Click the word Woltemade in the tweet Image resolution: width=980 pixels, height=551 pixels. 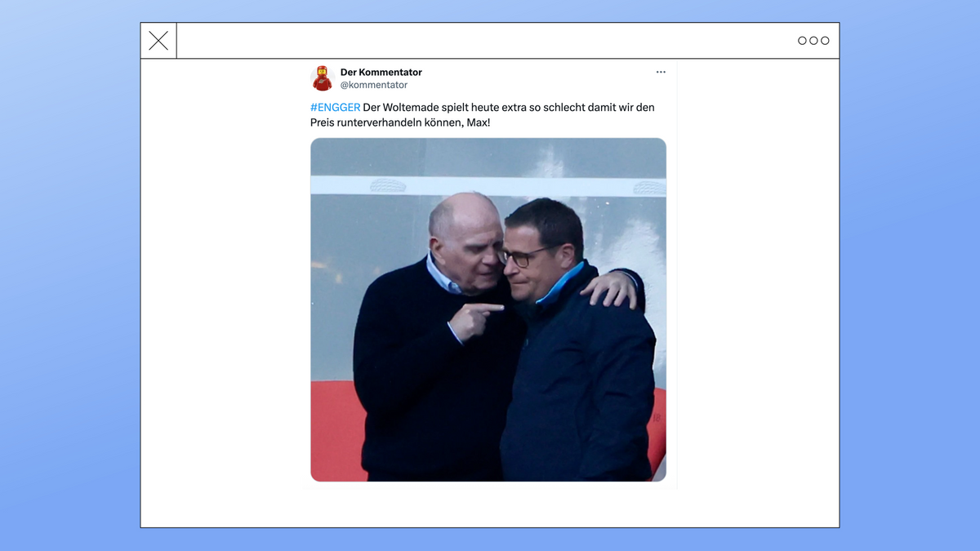[409, 107]
